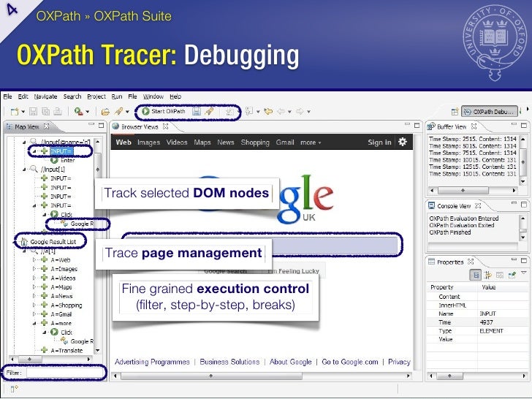Image resolution: width=532 pixels, height=399 pixels.
Task: Click Restore Default Value in Properties toolbar
Action: [500, 275]
